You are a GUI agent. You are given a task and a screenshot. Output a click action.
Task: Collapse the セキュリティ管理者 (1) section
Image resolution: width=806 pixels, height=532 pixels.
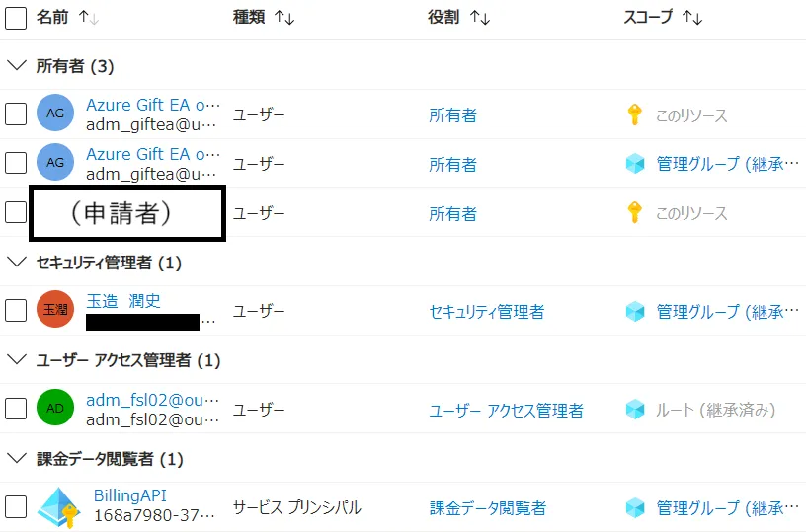17,262
